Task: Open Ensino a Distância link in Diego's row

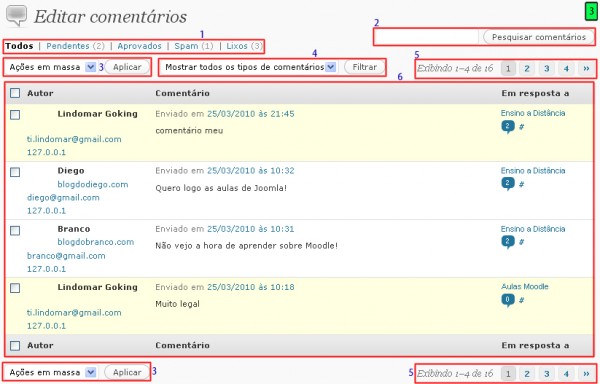Action: [533, 171]
